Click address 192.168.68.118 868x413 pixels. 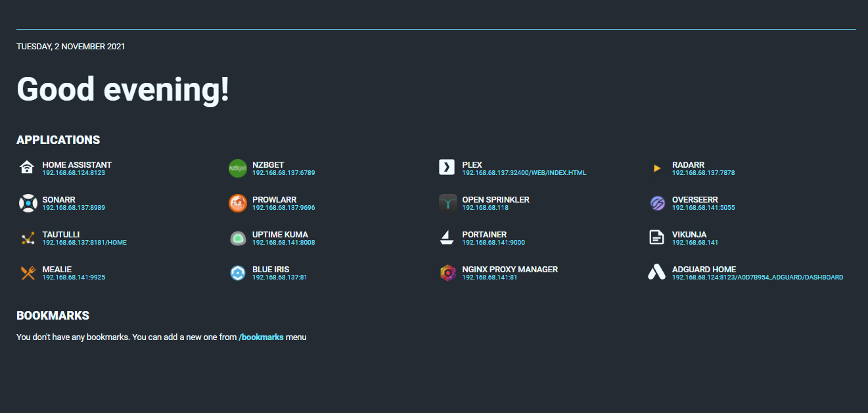486,208
